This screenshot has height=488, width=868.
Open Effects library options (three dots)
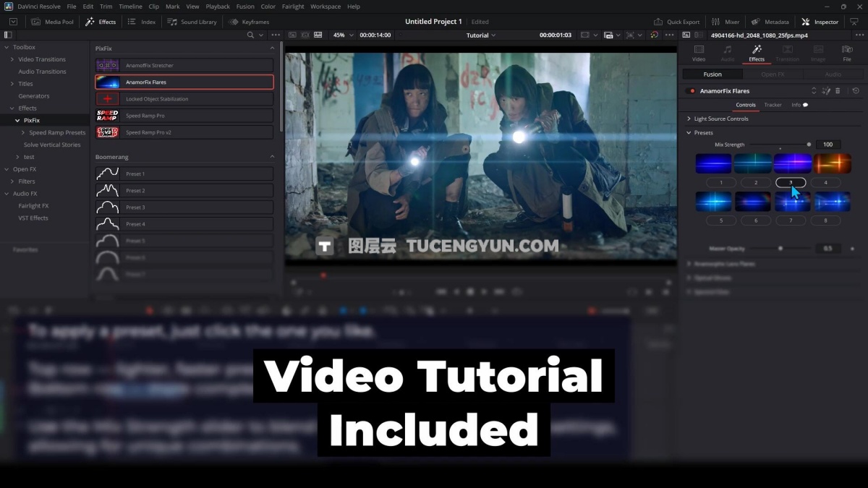point(276,35)
